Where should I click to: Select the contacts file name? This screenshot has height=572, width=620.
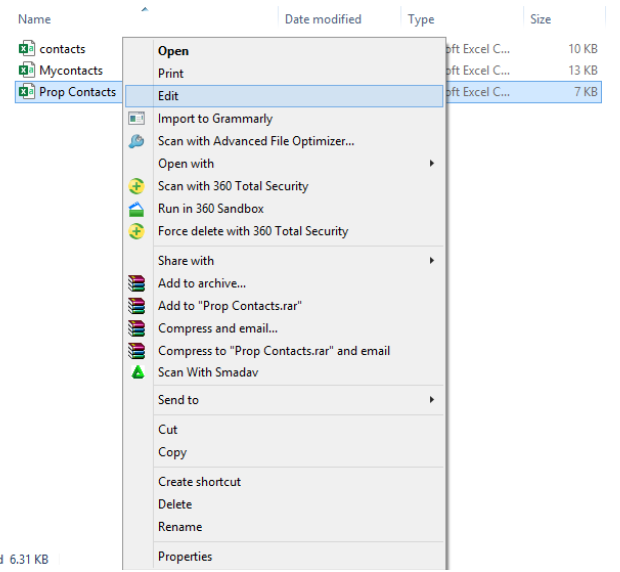click(x=62, y=49)
